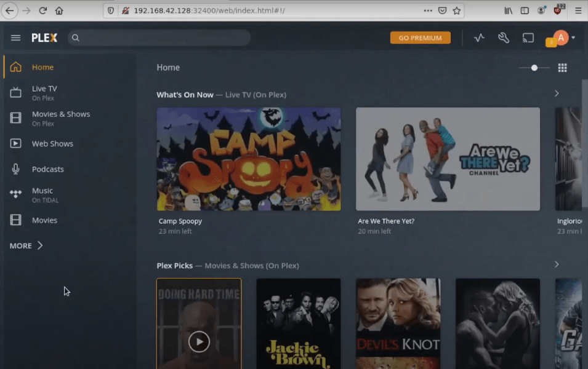Viewport: 588px width, 369px height.
Task: Open the Jackie Brown poster
Action: tap(299, 323)
